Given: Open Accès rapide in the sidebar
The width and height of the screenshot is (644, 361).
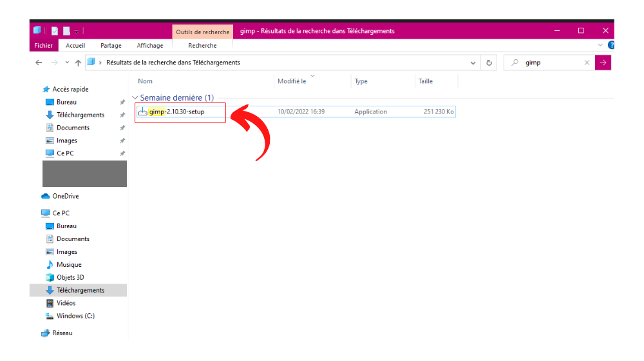Looking at the screenshot, I should click(70, 89).
